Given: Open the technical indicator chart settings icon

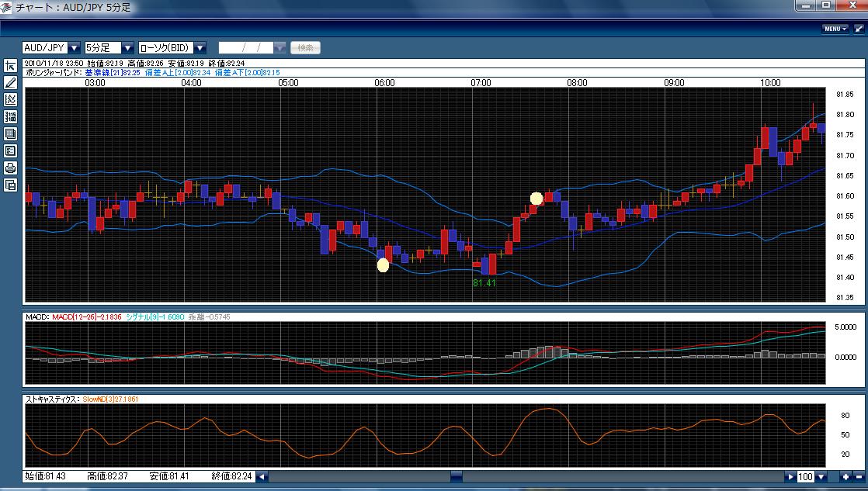Looking at the screenshot, I should click(11, 99).
